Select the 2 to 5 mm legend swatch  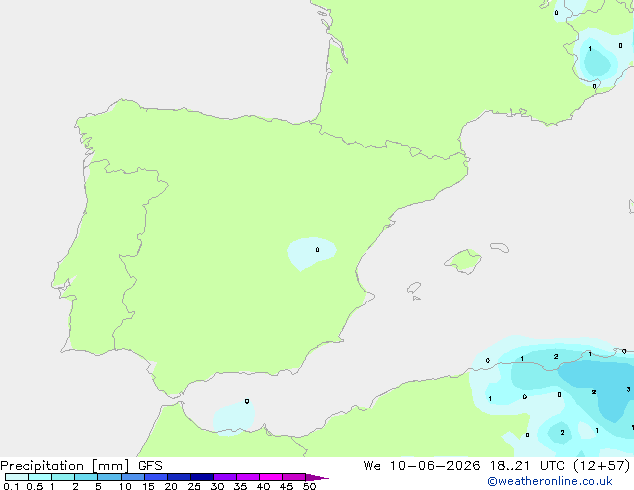click(86, 477)
